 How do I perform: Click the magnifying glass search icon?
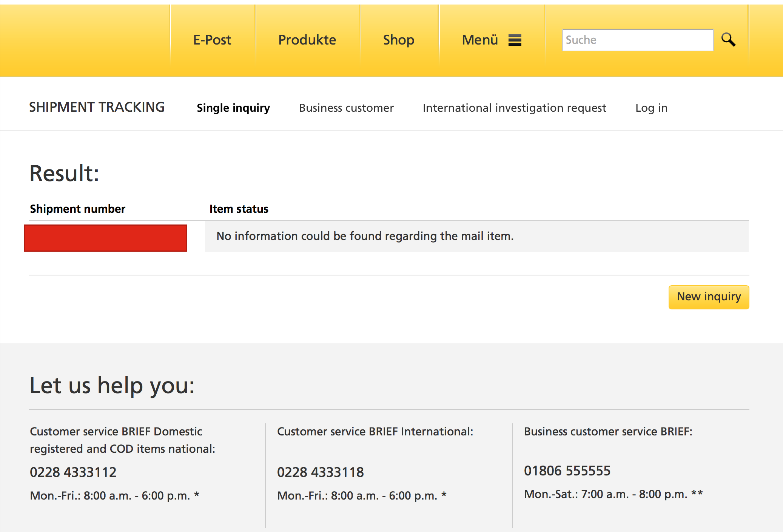[728, 40]
